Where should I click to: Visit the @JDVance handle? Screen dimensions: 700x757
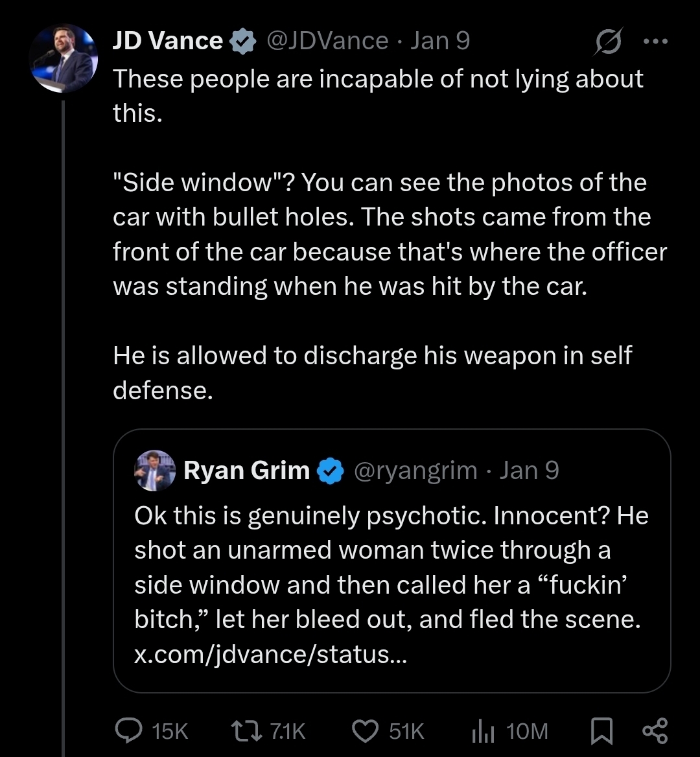coord(327,41)
